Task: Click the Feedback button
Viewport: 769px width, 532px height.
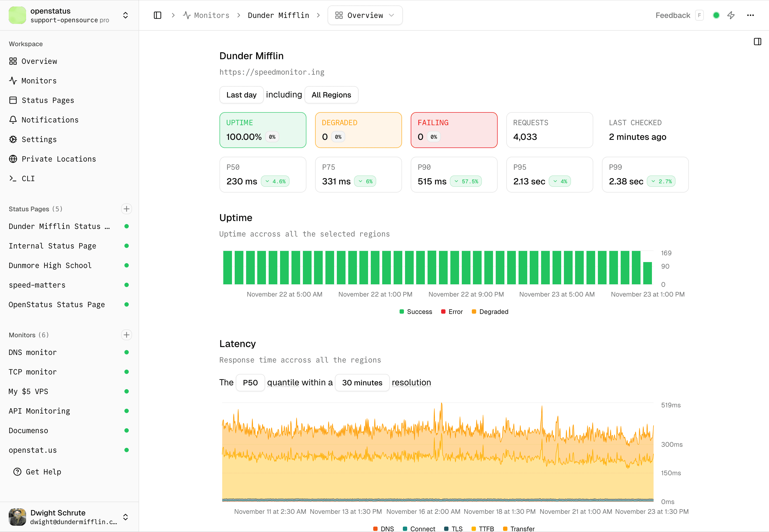Action: (x=672, y=15)
